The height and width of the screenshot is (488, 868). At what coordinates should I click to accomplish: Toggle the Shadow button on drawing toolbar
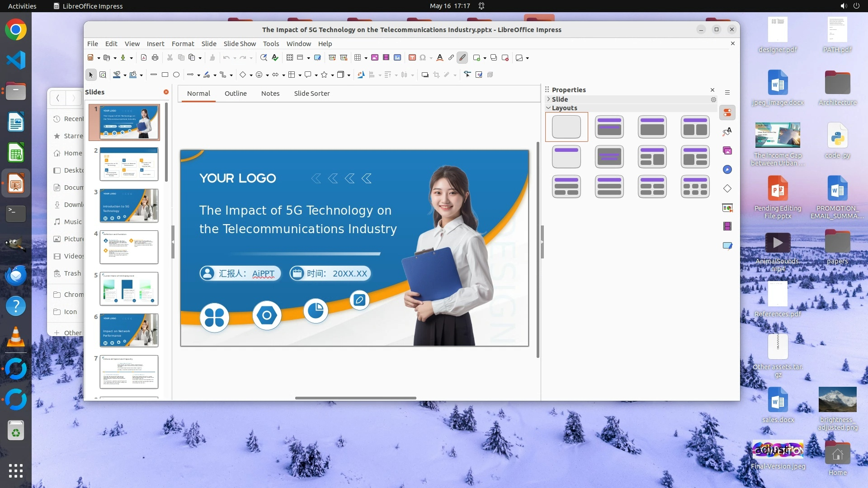tap(425, 75)
